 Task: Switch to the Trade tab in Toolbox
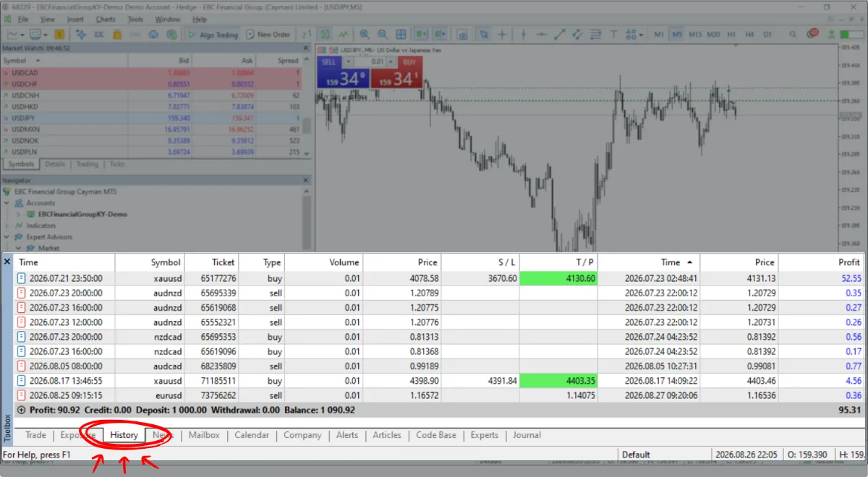coord(35,435)
